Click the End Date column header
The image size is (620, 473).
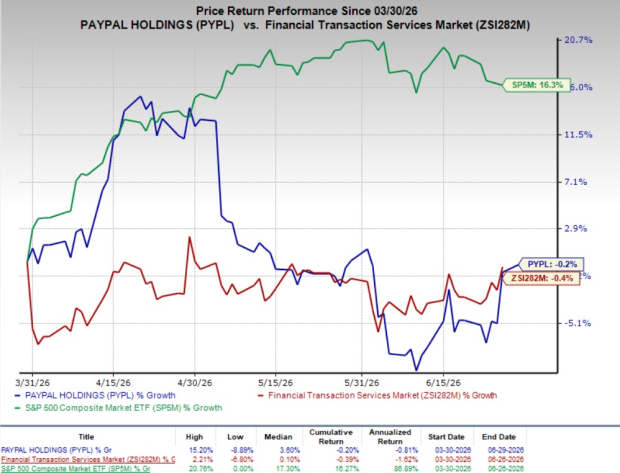pos(499,437)
